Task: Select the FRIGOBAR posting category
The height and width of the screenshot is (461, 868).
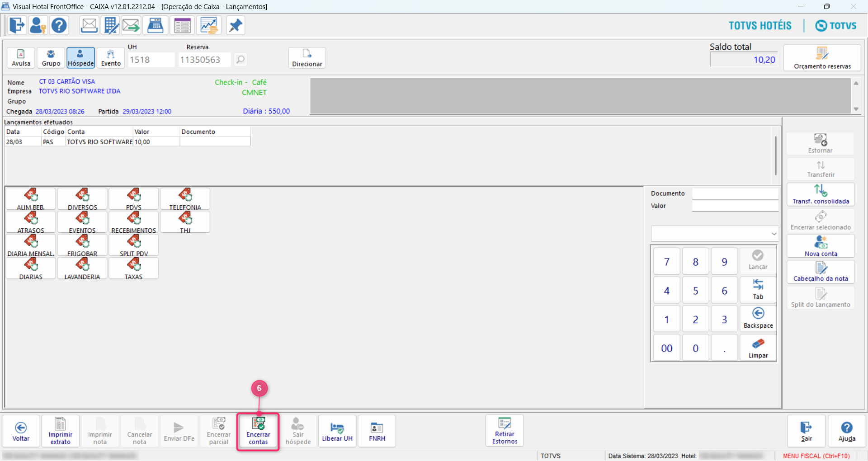Action: 82,245
